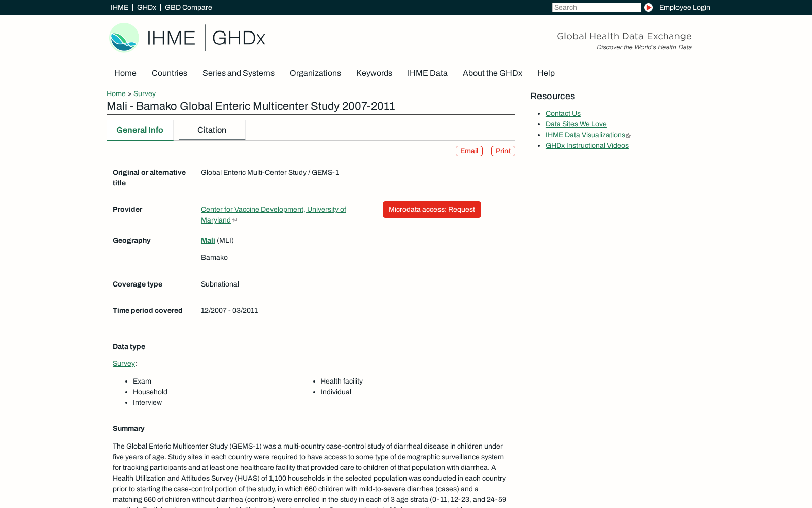Open the Countries menu
Viewport: 812px width, 508px height.
[x=170, y=73]
